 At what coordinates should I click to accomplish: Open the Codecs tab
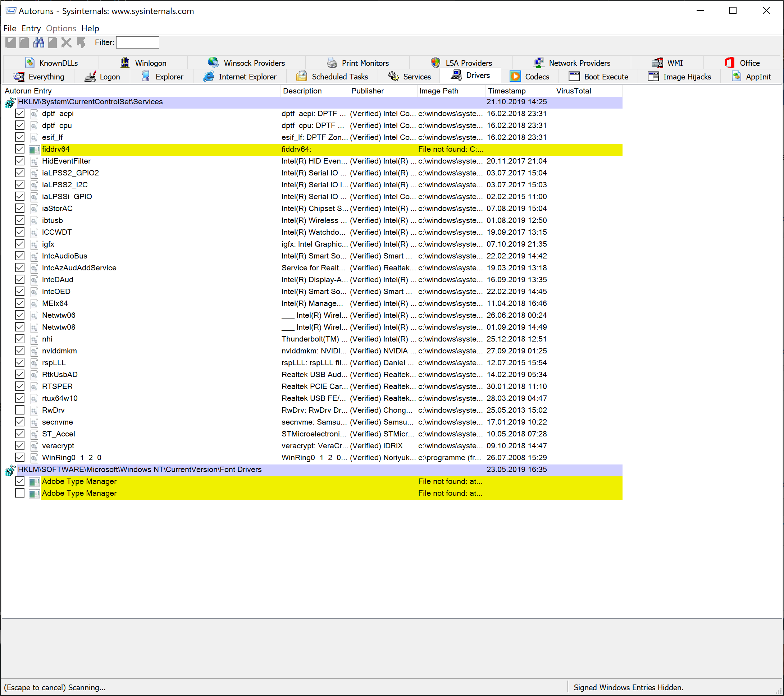(x=530, y=77)
